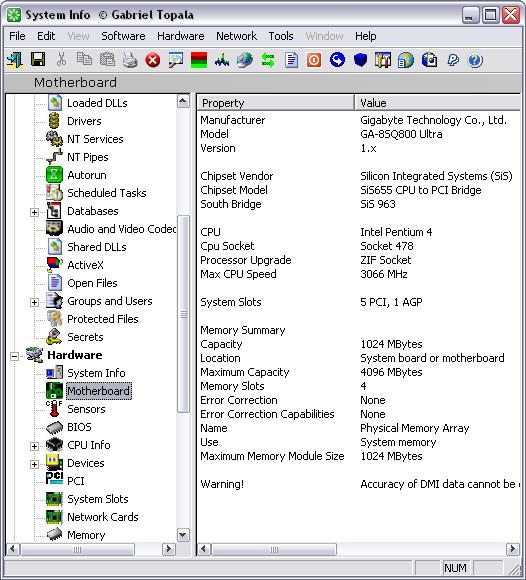Image resolution: width=526 pixels, height=580 pixels.
Task: Open Protected Files tree item
Action: [x=102, y=319]
